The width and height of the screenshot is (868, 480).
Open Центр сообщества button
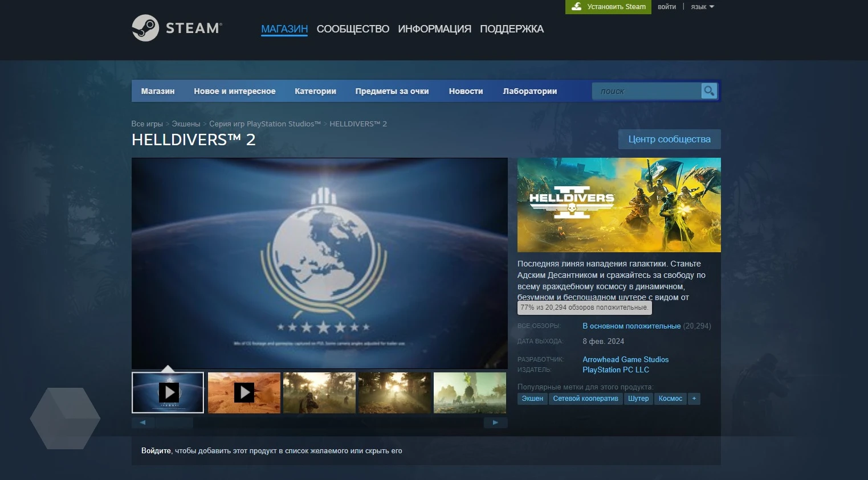670,140
